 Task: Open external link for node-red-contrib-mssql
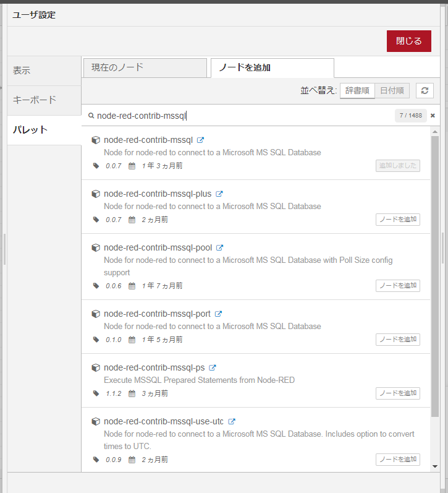click(200, 140)
